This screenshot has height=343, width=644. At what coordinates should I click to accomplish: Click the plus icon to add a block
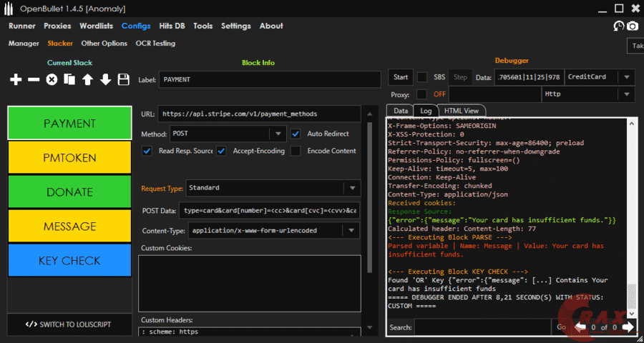16,79
